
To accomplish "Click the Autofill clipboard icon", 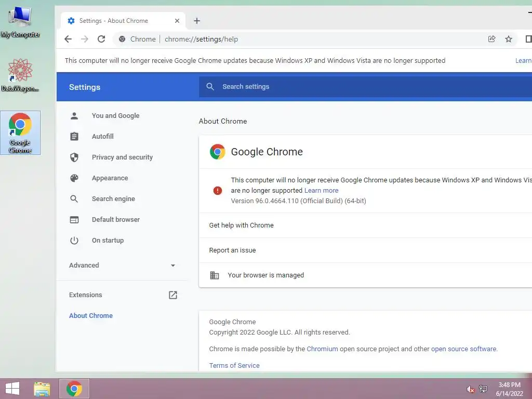I will pos(74,137).
